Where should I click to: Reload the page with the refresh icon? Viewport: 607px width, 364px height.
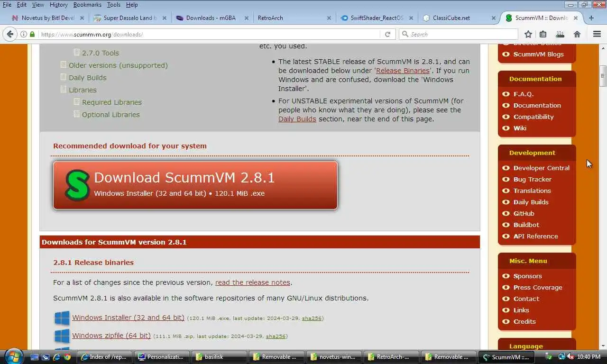(x=387, y=34)
